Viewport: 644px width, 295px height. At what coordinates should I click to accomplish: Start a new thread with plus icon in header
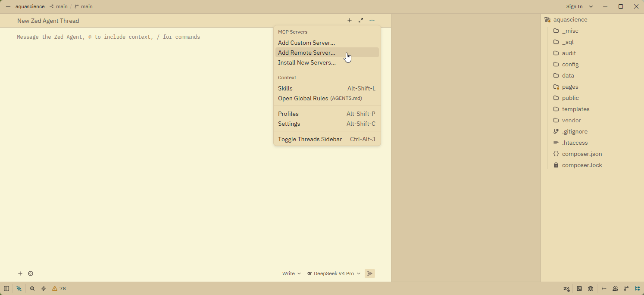tap(350, 20)
